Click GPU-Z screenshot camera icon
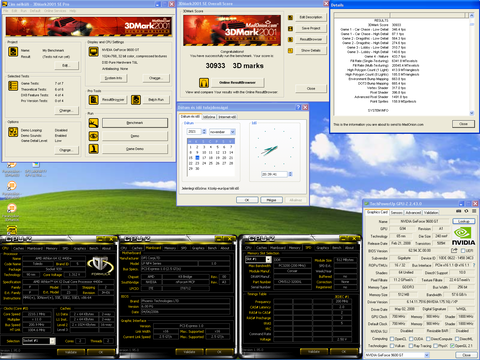This screenshot has height=360, width=480. pos(459,211)
